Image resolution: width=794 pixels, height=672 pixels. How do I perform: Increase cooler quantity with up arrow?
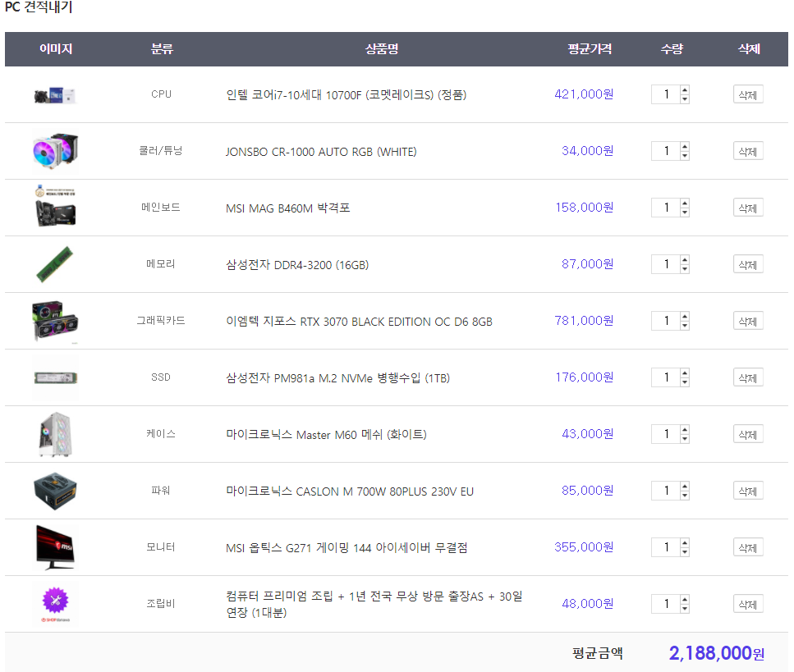coord(685,147)
